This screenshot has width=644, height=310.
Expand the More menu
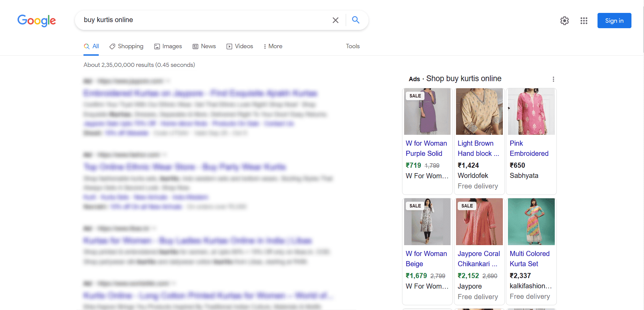[x=273, y=46]
